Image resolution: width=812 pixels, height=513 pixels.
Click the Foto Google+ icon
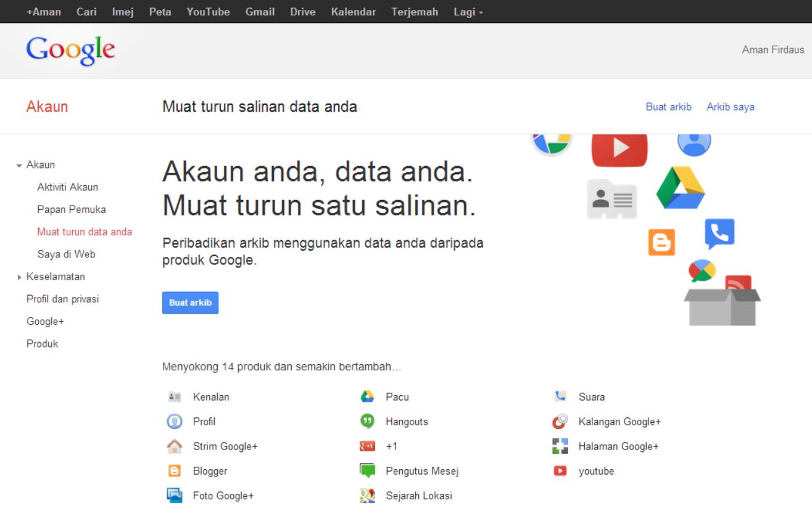pos(175,496)
